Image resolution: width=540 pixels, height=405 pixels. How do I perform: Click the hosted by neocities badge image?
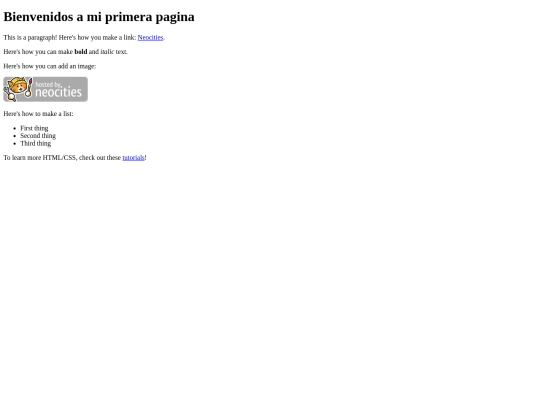coord(45,89)
